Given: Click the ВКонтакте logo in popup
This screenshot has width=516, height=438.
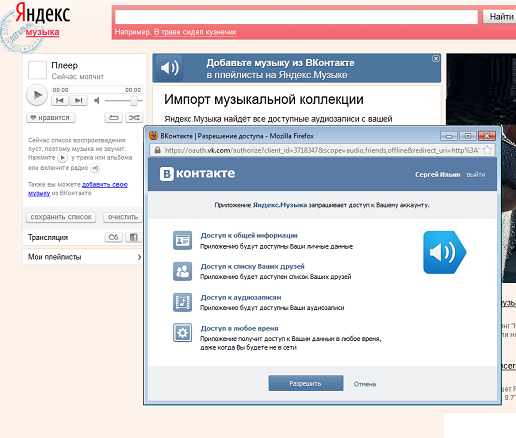Looking at the screenshot, I should (197, 174).
